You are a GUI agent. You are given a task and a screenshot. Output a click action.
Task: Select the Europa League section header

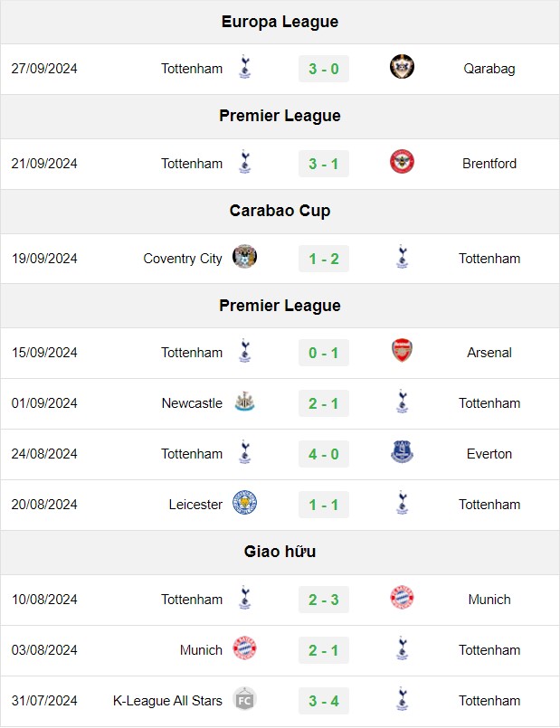pyautogui.click(x=280, y=22)
